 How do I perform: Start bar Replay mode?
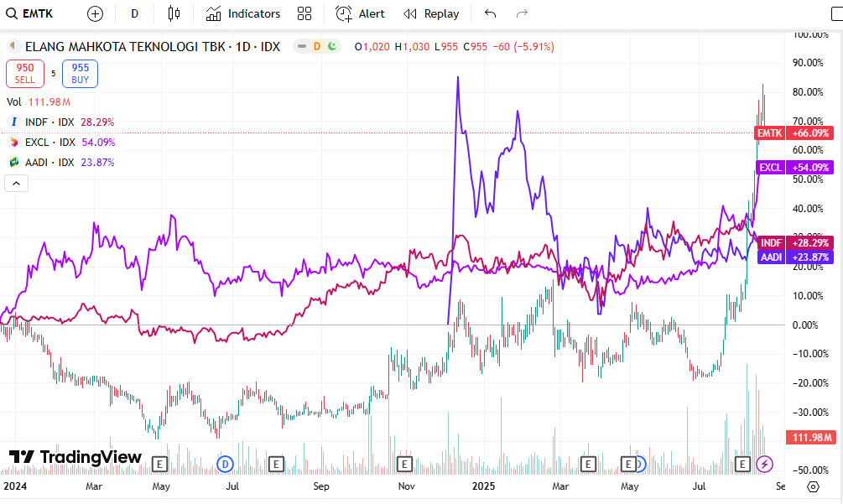431,13
